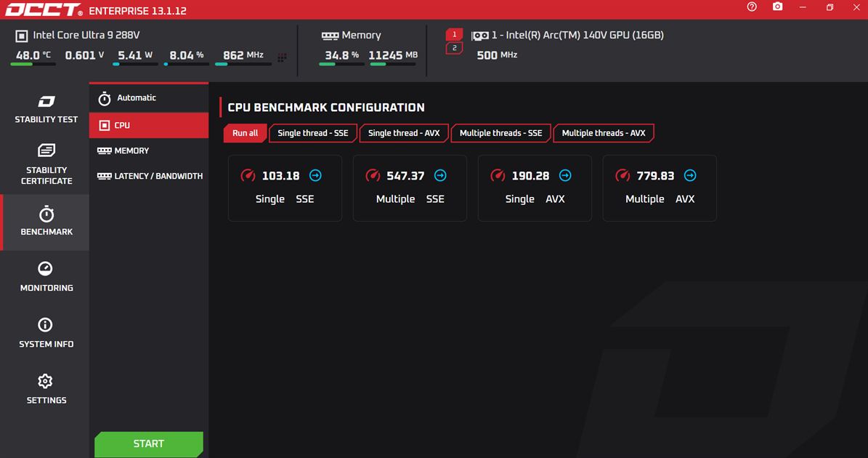Open the small grid icon after 862 MHz
This screenshot has height=458, width=868.
282,57
